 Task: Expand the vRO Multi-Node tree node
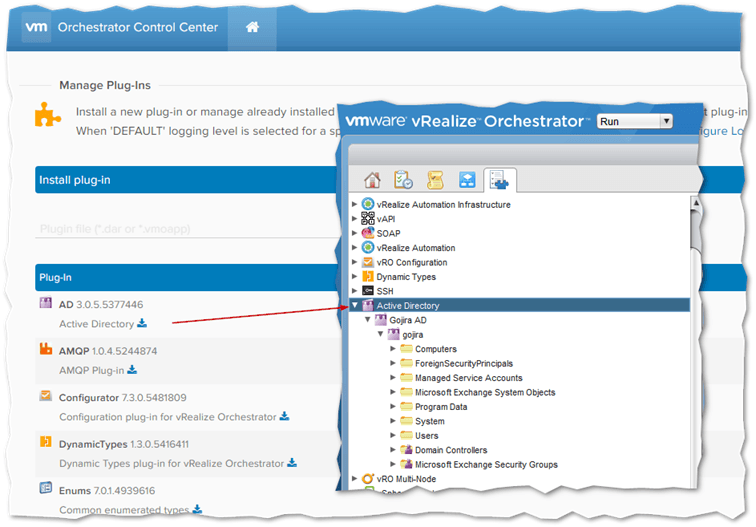point(354,478)
